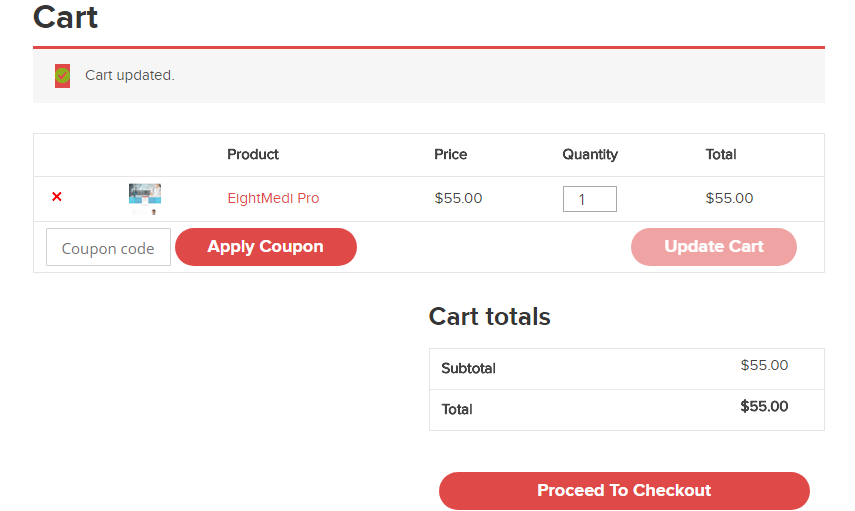Click the green checkmark success icon
The height and width of the screenshot is (511, 855).
62,75
